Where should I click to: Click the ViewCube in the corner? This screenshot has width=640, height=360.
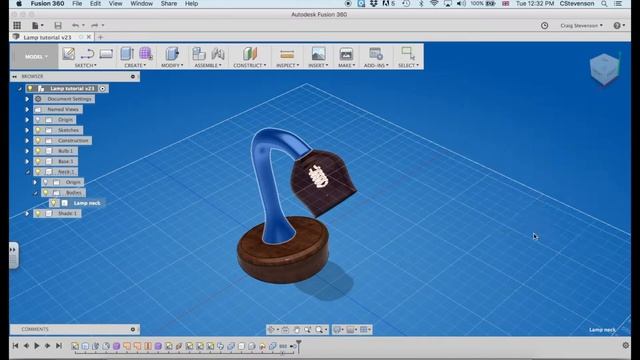[605, 69]
